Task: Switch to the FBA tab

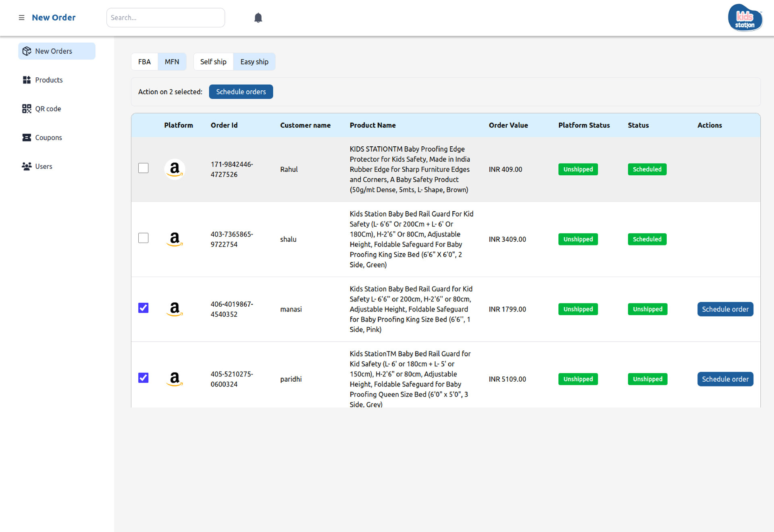Action: 144,62
